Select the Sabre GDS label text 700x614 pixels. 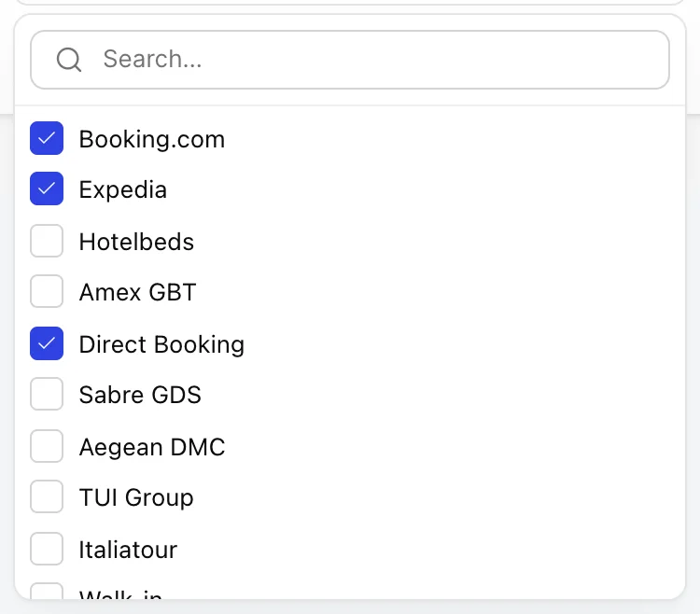coord(140,395)
